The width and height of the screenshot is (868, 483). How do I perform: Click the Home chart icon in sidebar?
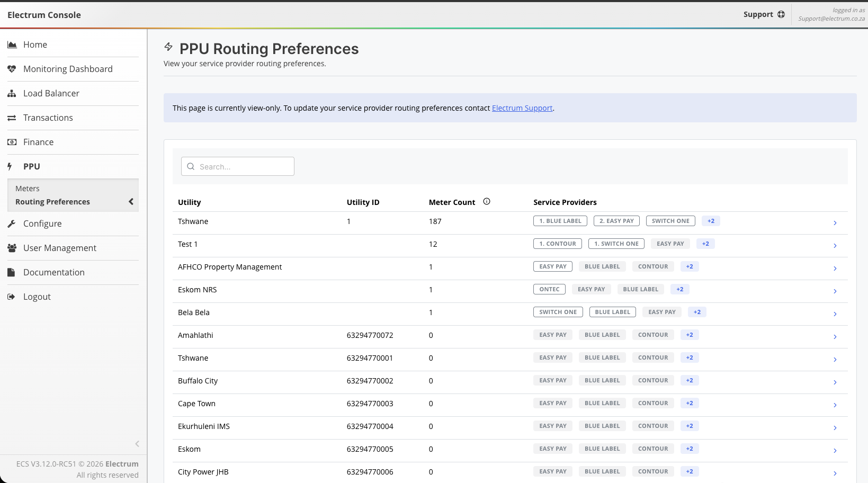(12, 45)
